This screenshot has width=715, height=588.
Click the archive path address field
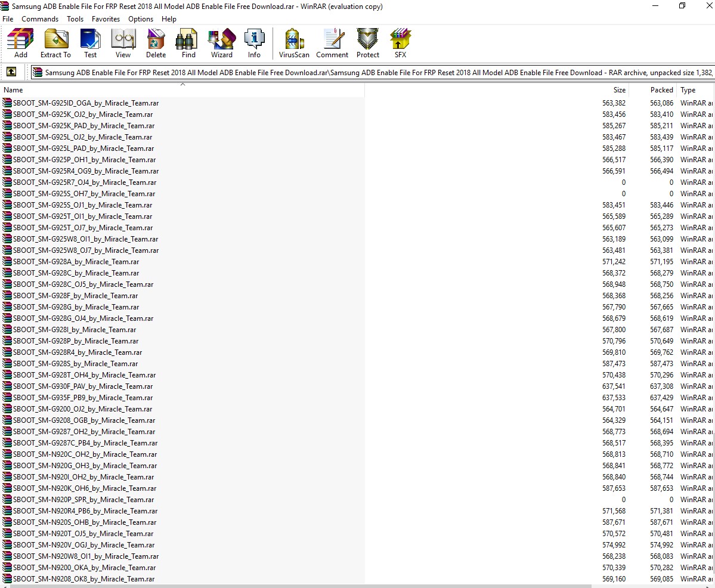pyautogui.click(x=372, y=73)
